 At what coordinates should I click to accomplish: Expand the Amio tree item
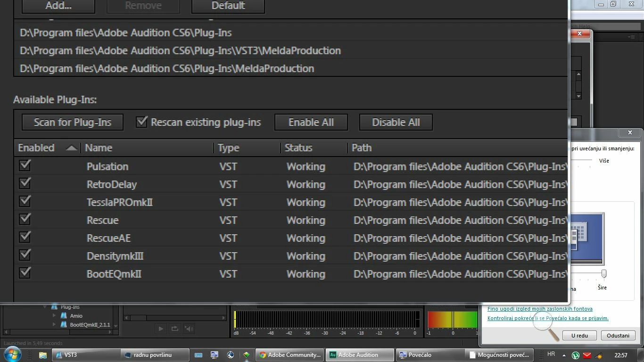coord(54,316)
